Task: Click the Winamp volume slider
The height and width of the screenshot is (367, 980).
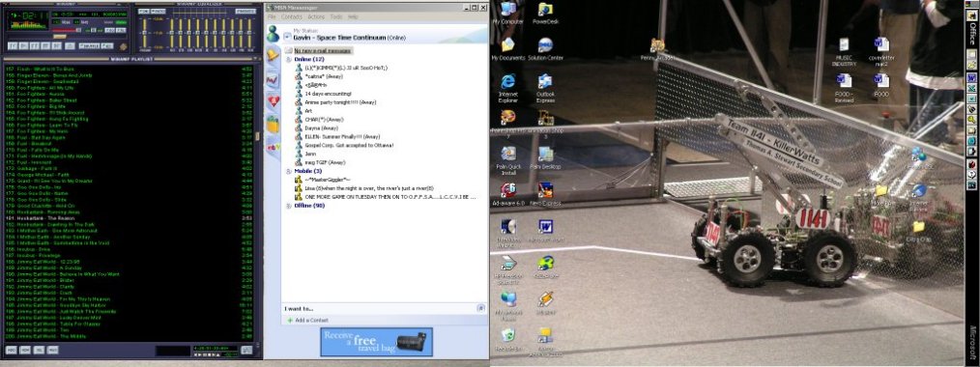Action: [x=67, y=30]
